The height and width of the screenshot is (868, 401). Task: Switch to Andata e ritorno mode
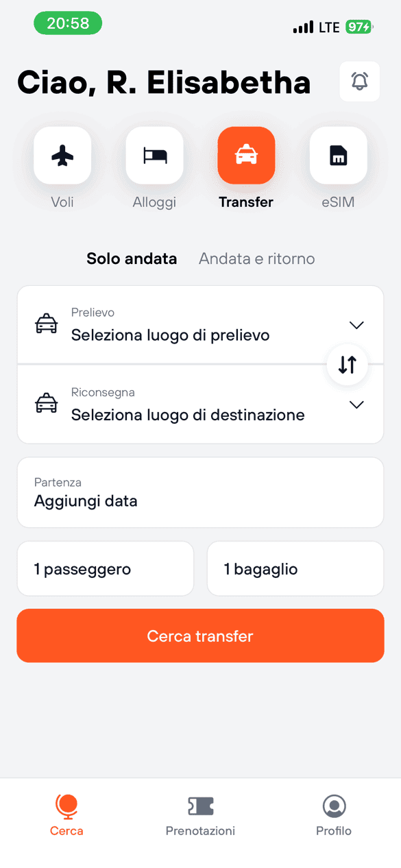[x=256, y=258]
